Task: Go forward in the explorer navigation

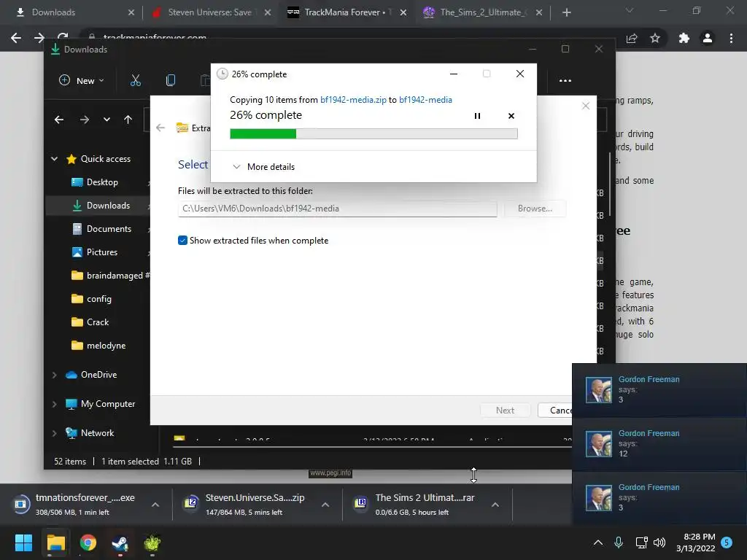Action: [x=85, y=120]
